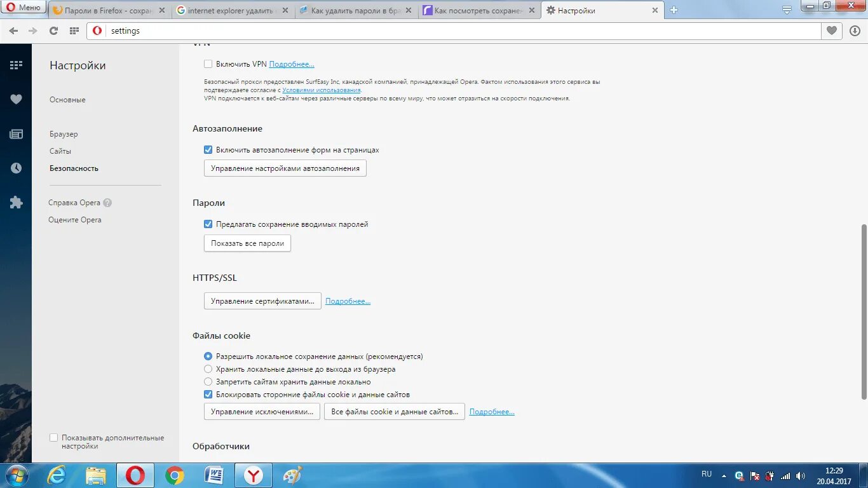Switch to Как посмотреть сохранен tab
The image size is (868, 488).
pyautogui.click(x=478, y=10)
